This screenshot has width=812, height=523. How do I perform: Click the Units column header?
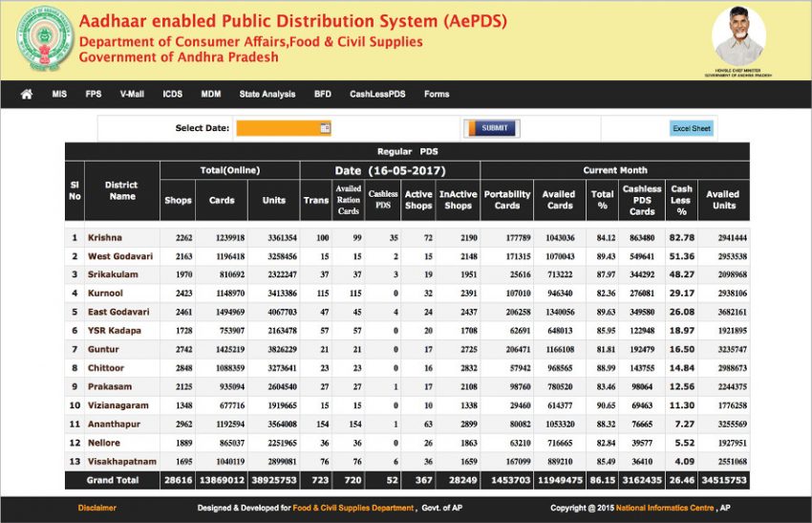pyautogui.click(x=274, y=200)
